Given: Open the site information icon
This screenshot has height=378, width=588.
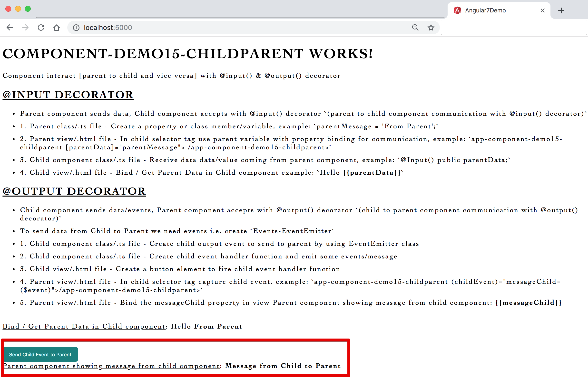Looking at the screenshot, I should pos(76,28).
